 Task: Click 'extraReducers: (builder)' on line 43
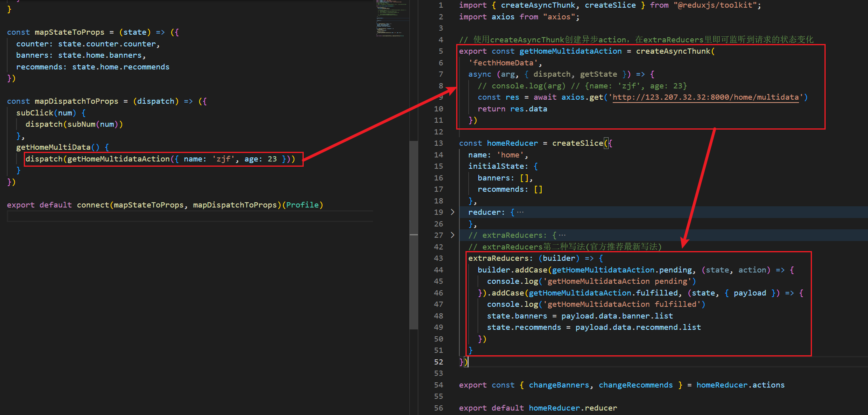pyautogui.click(x=524, y=258)
